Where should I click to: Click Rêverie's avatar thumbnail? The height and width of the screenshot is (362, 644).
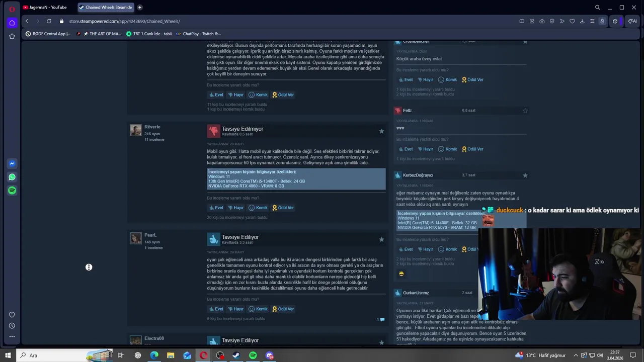[136, 130]
